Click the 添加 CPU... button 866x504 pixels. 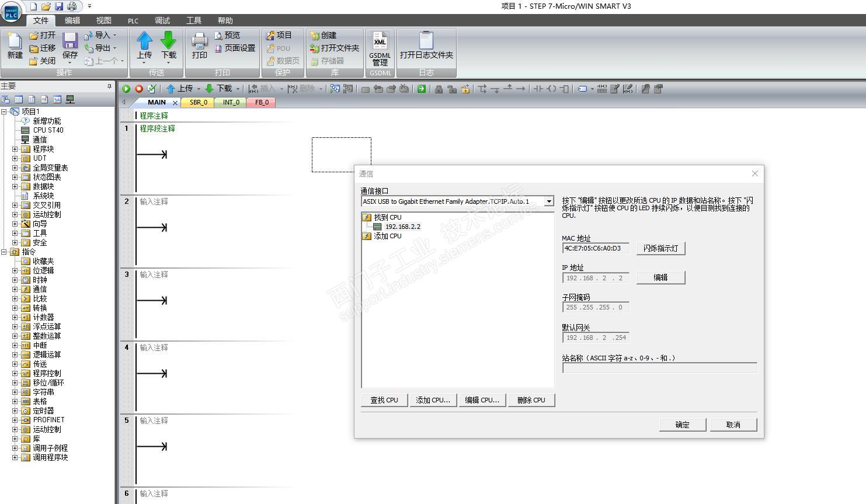coord(433,400)
